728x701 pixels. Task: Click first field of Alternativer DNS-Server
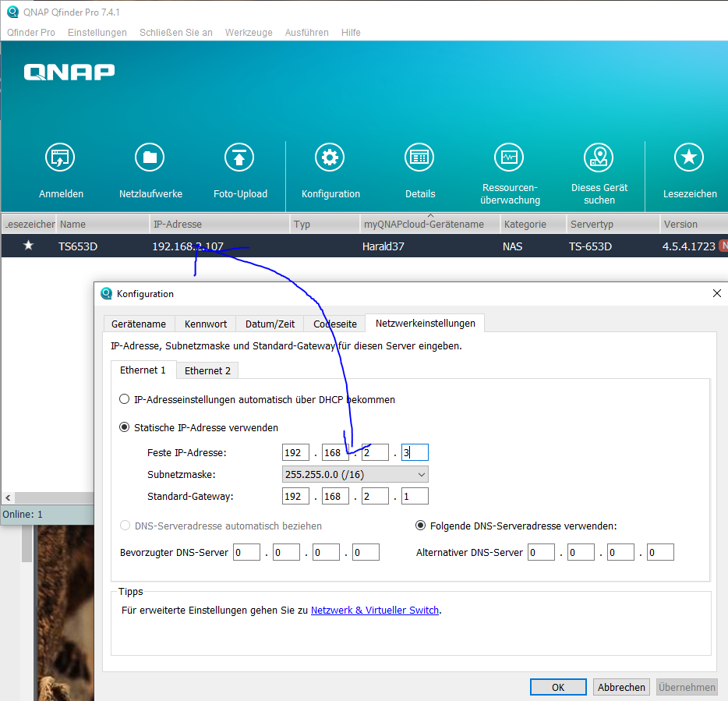coord(541,552)
